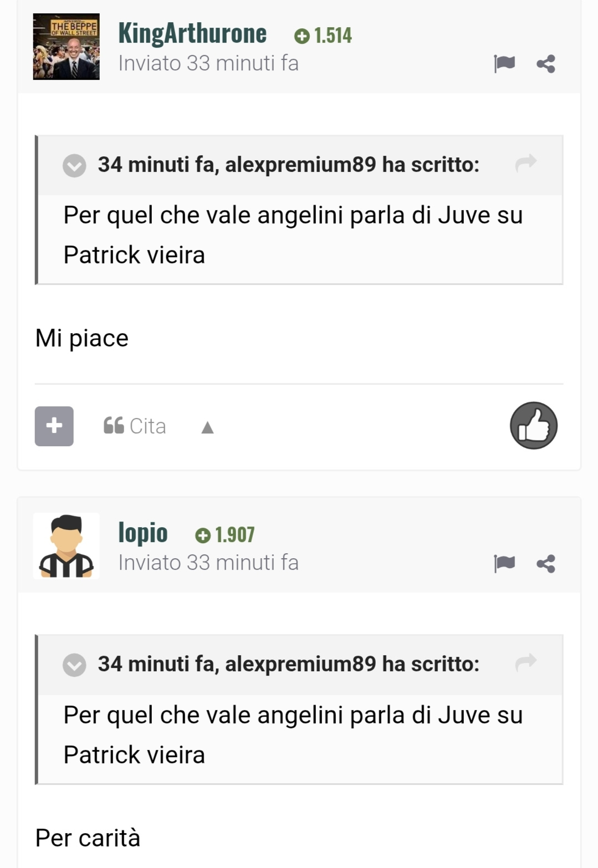Open lopio's Juventus-jersey avatar
The height and width of the screenshot is (868, 598).
pyautogui.click(x=67, y=546)
